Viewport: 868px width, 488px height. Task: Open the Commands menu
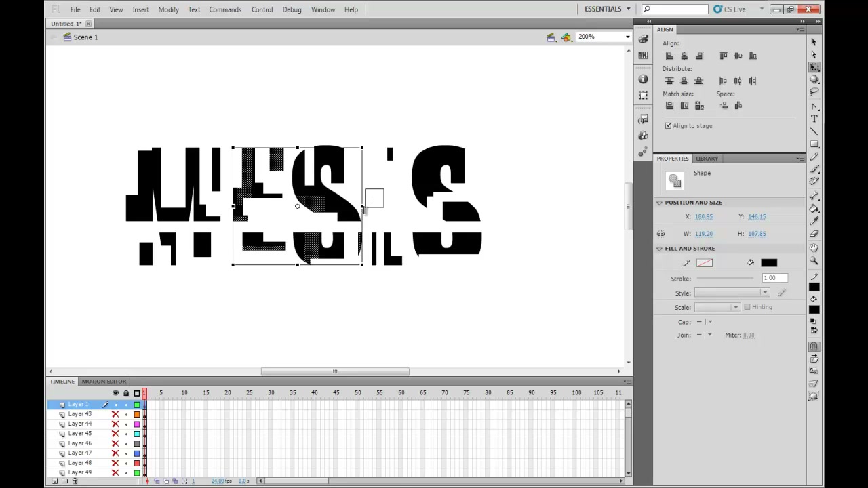pos(225,9)
